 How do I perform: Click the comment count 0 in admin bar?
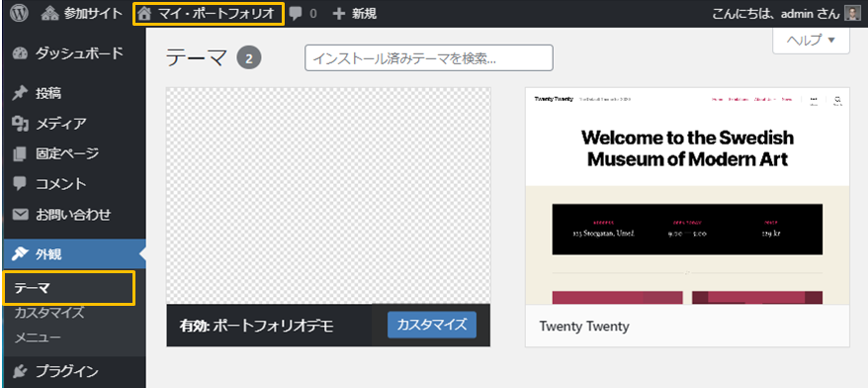click(313, 15)
